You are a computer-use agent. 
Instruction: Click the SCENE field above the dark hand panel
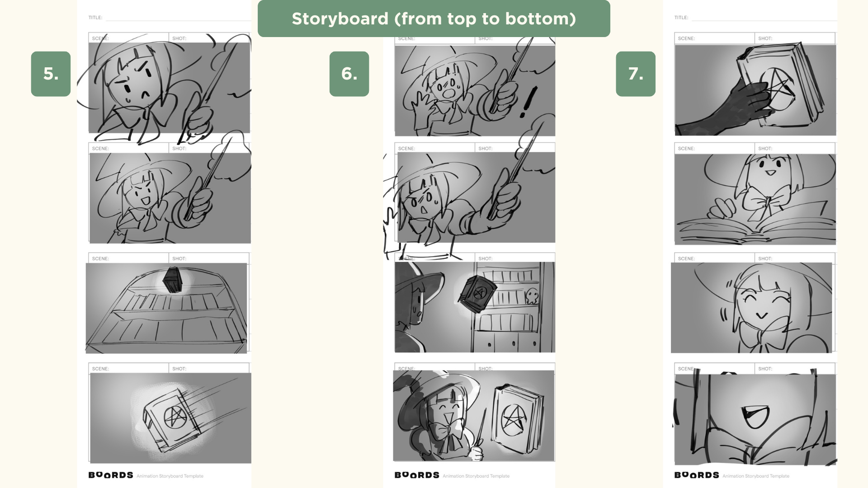click(x=715, y=38)
